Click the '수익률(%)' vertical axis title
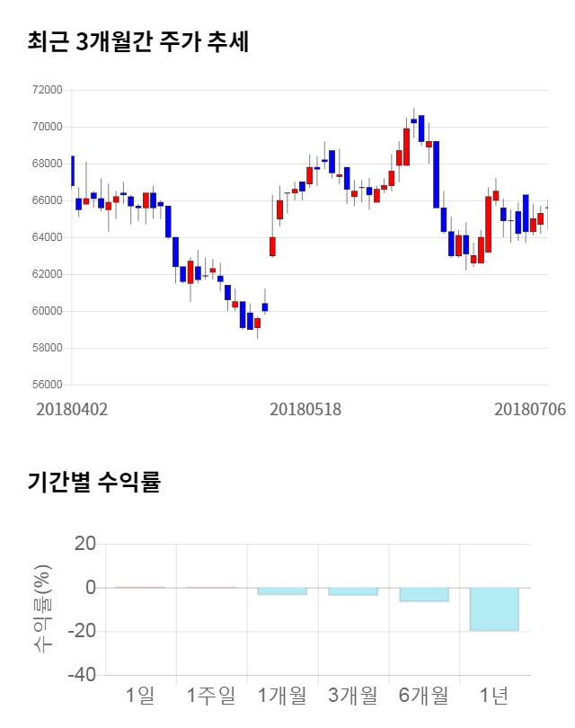Screen dimensions: 575x728 41,608
